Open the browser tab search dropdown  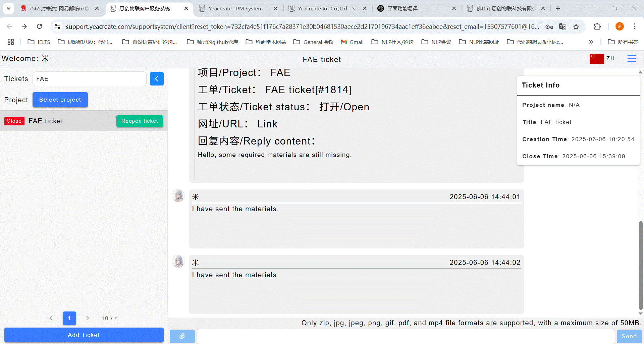tap(8, 8)
